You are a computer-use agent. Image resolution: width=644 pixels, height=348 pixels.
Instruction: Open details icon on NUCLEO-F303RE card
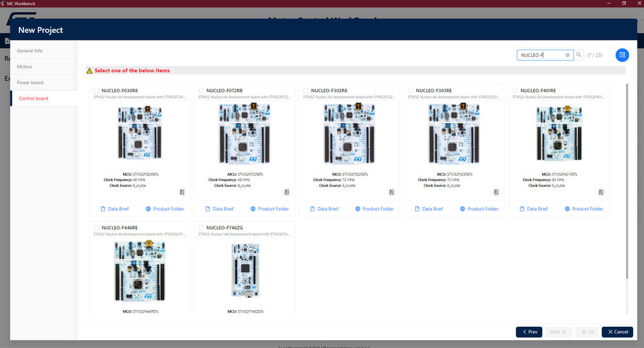(496, 192)
